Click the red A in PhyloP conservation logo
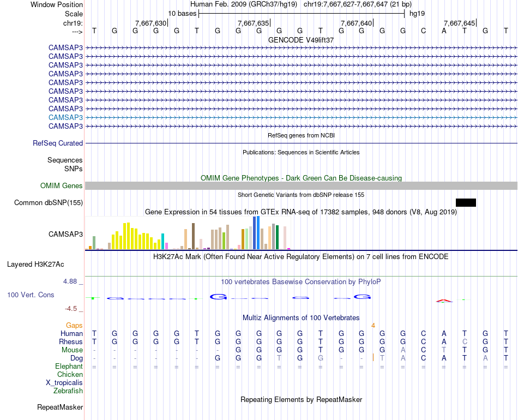The image size is (518, 420). coord(444,301)
